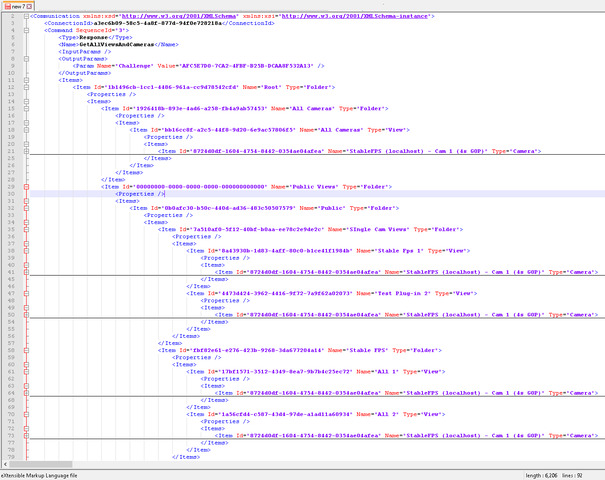Collapse the 'Stable FPS' folder on line 57

[26, 349]
